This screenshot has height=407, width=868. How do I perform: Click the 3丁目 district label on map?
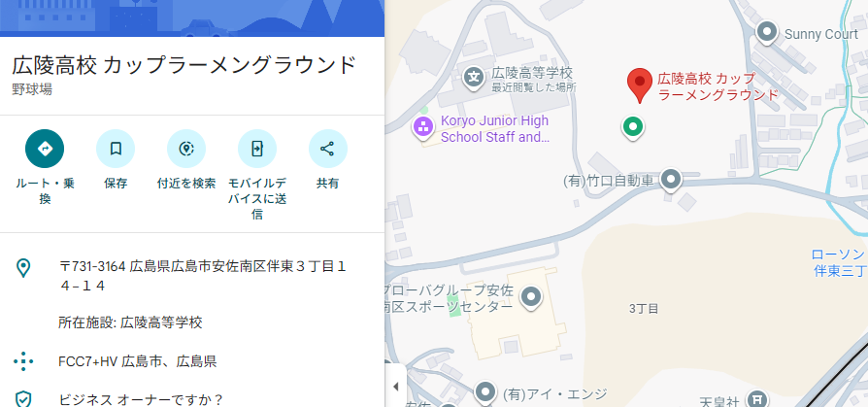644,309
